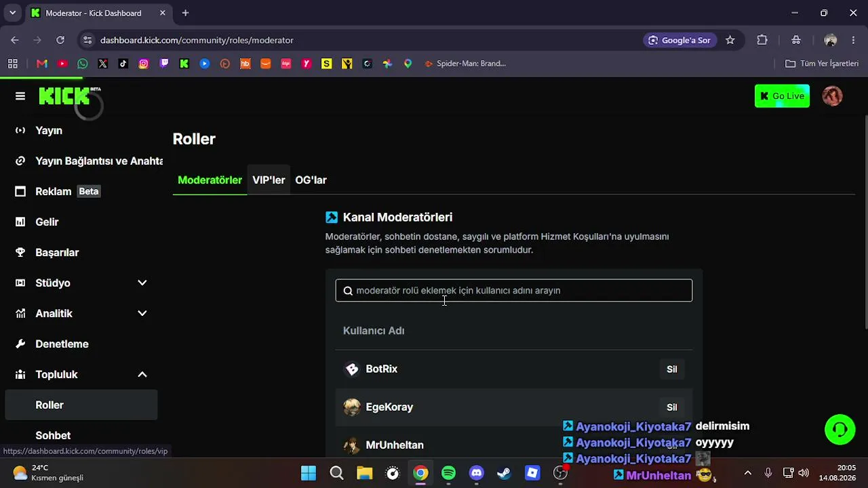Open the Chrome tab search dropdown

tap(12, 13)
